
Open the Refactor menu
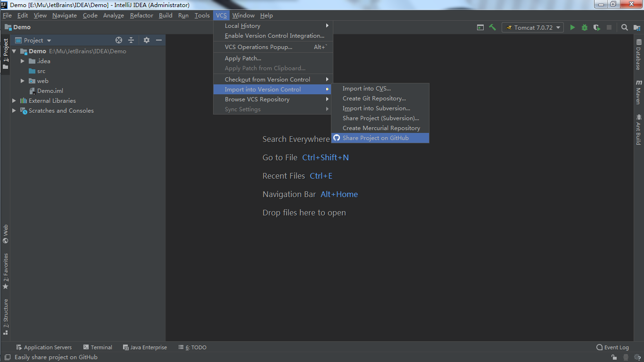pyautogui.click(x=141, y=15)
